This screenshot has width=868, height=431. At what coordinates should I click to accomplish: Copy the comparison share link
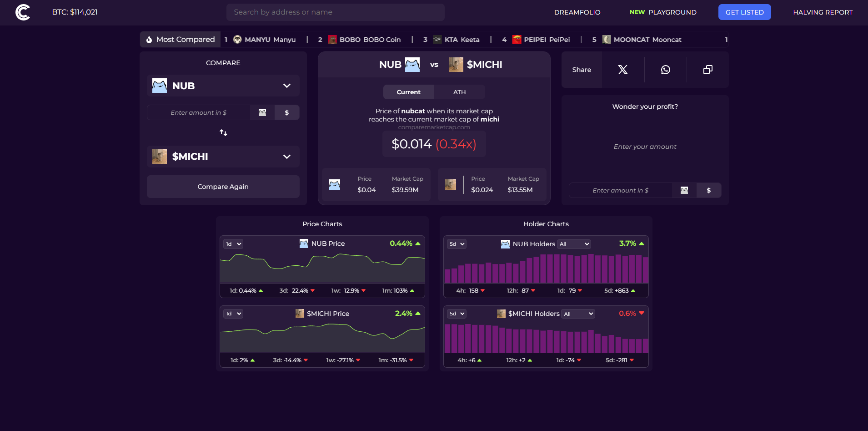click(x=707, y=70)
